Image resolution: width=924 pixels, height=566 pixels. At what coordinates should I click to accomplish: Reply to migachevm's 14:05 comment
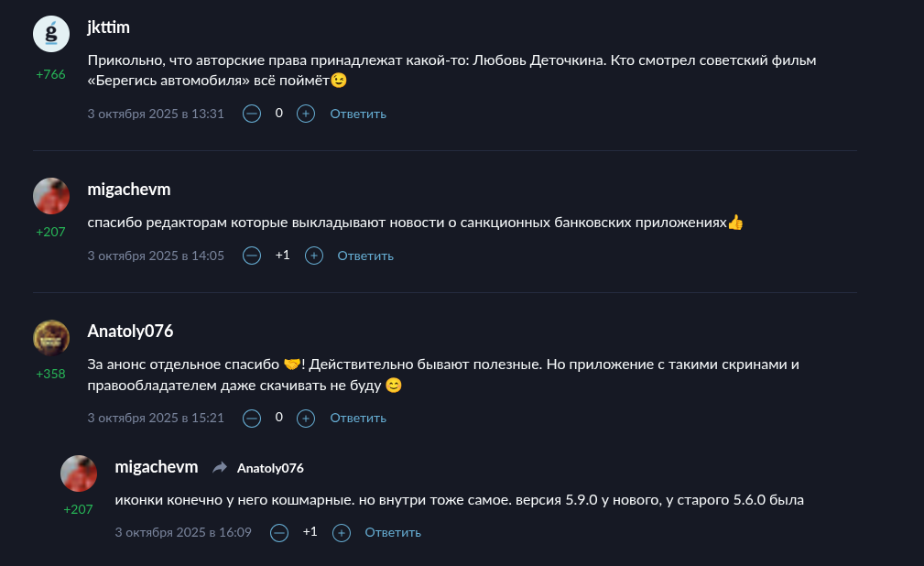click(x=365, y=256)
